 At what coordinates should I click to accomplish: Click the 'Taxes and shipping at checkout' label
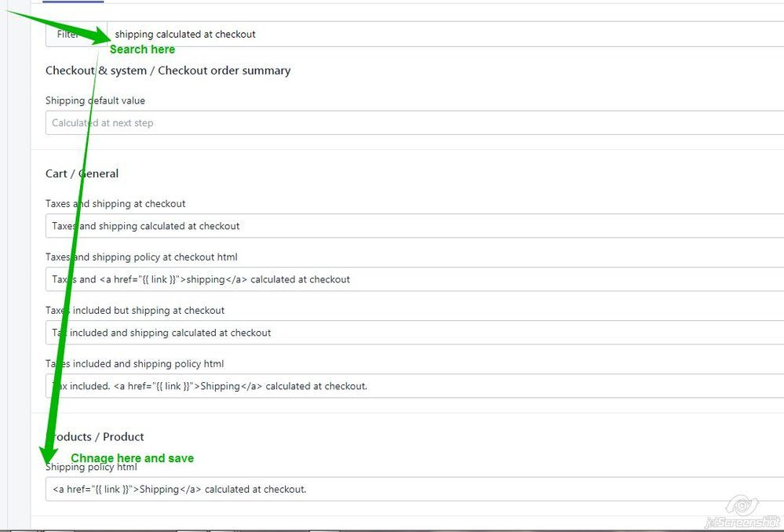coord(115,203)
